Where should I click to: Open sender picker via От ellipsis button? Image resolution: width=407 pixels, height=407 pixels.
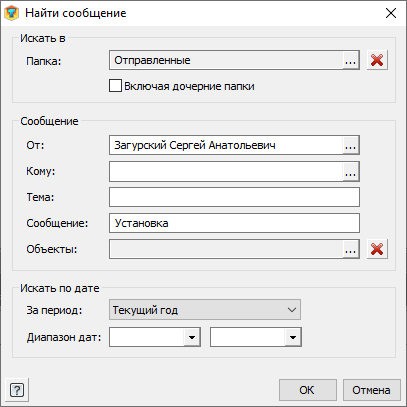pyautogui.click(x=350, y=145)
